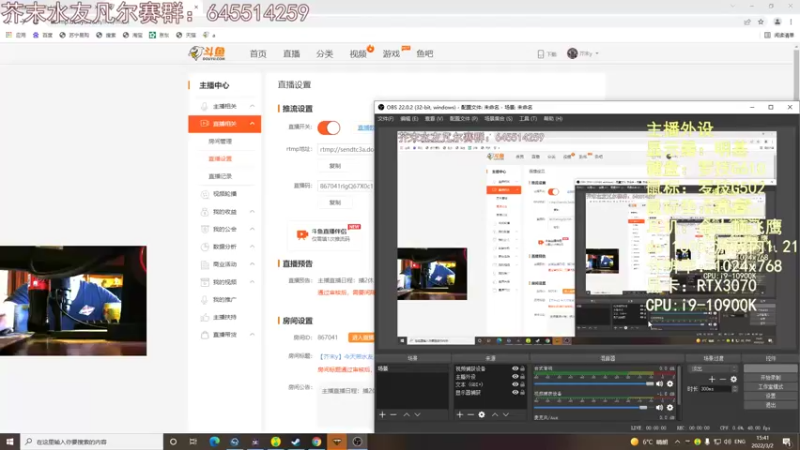Screen dimensions: 800x450
Task: Copy the rtmp address with 复制 button
Action: [335, 166]
